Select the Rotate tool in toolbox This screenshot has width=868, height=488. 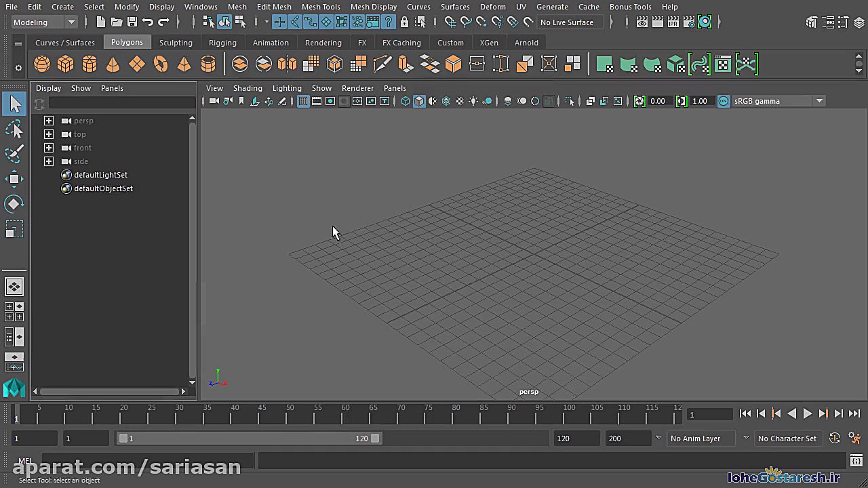[x=14, y=204]
